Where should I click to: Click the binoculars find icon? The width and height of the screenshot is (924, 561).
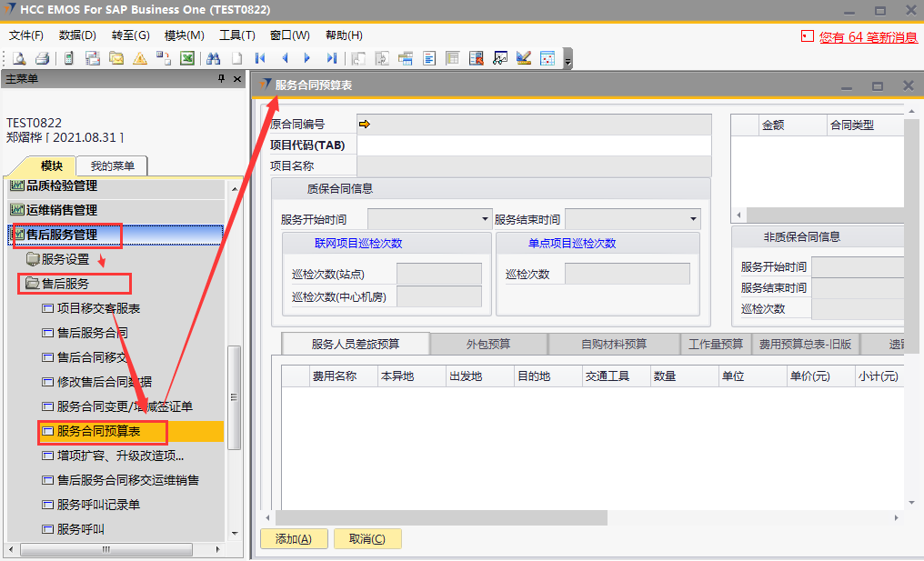click(x=214, y=58)
